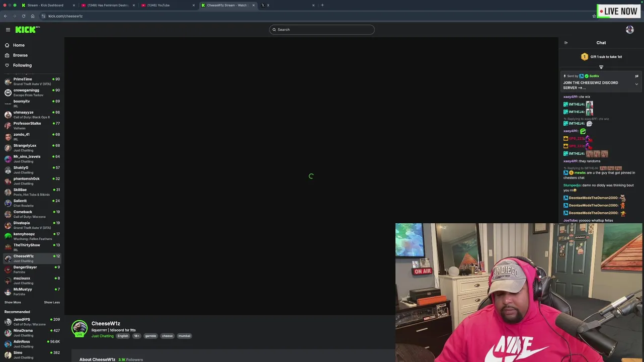Click the gamble tag
This screenshot has width=644, height=362.
150,336
